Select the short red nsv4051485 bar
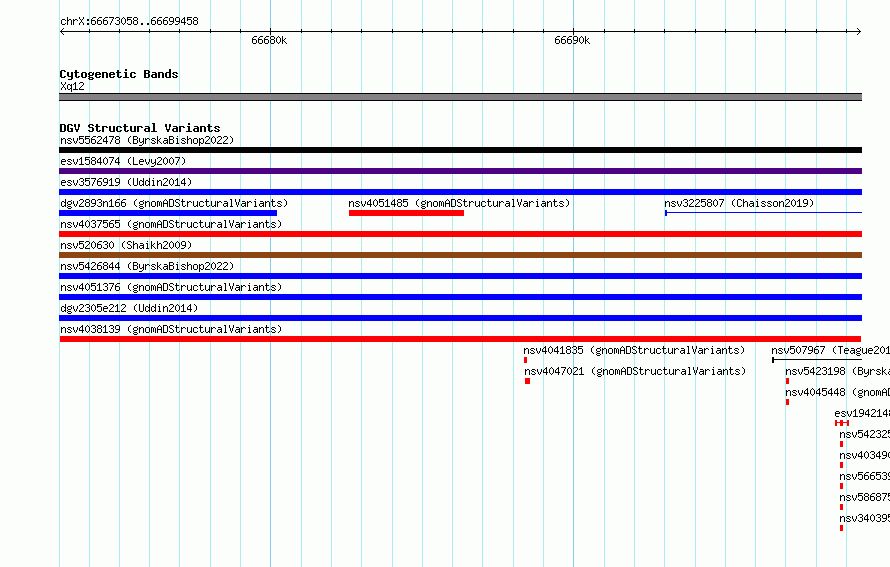Screen dimensions: 890x567 pyautogui.click(x=406, y=213)
